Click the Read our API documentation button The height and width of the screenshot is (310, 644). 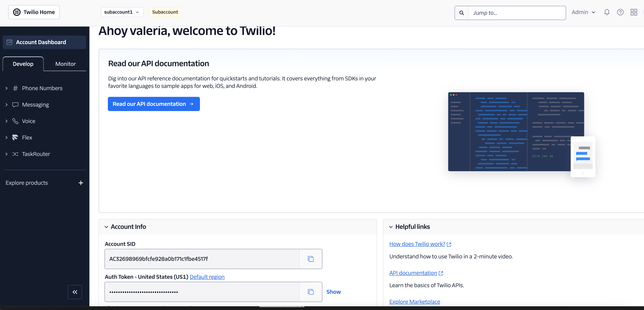click(154, 104)
